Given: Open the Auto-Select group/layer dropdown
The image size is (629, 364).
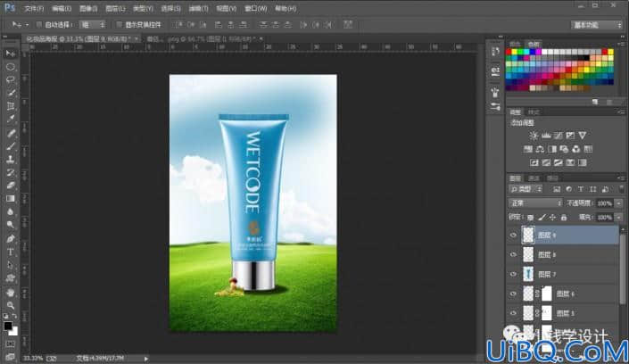Looking at the screenshot, I should 92,24.
